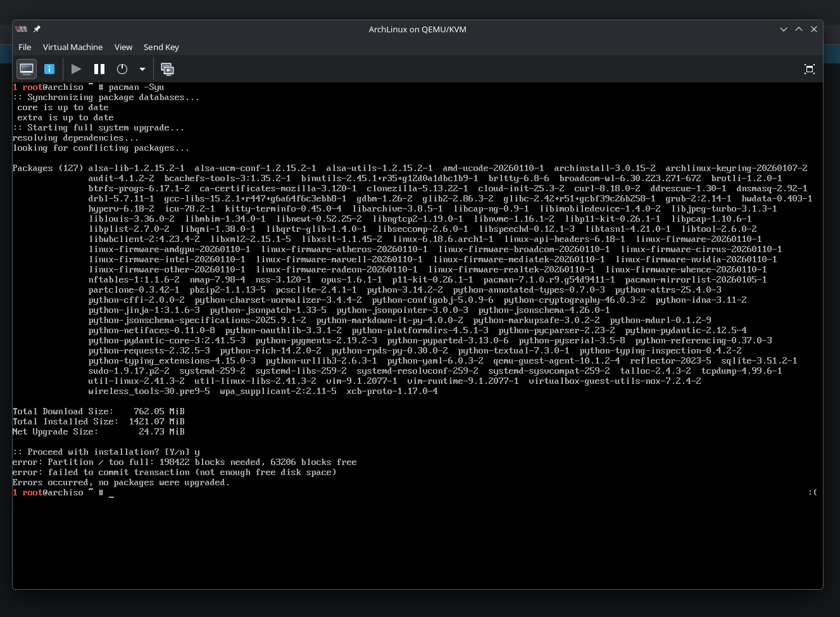The image size is (840, 617).
Task: Maximize the ArchLinux VM window
Action: (x=799, y=29)
